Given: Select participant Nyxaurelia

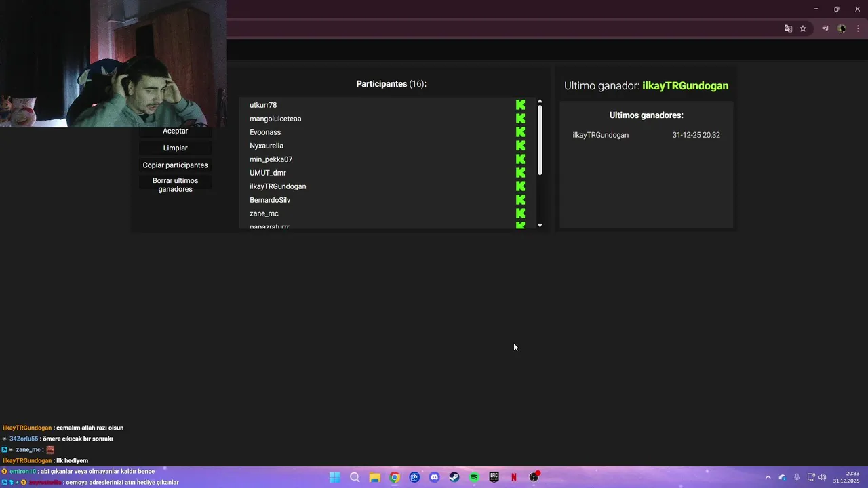Looking at the screenshot, I should click(267, 146).
